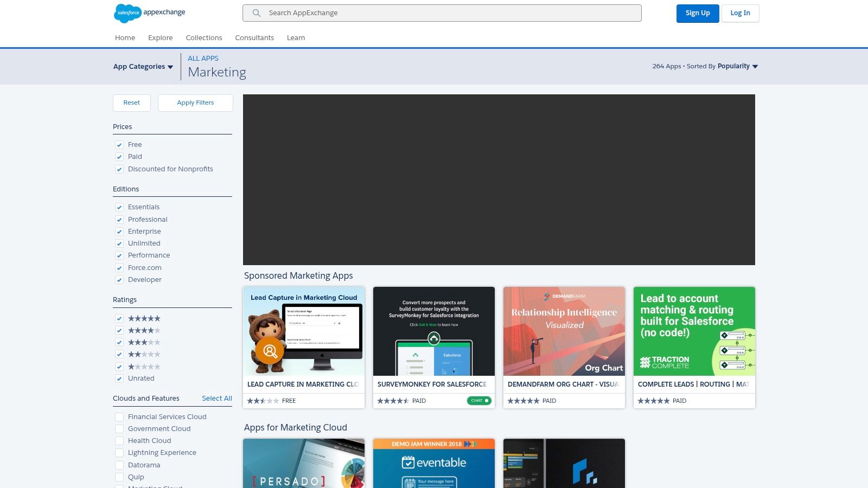Screen dimensions: 868x488
Task: Check Financial Services Cloud
Action: [x=119, y=417]
